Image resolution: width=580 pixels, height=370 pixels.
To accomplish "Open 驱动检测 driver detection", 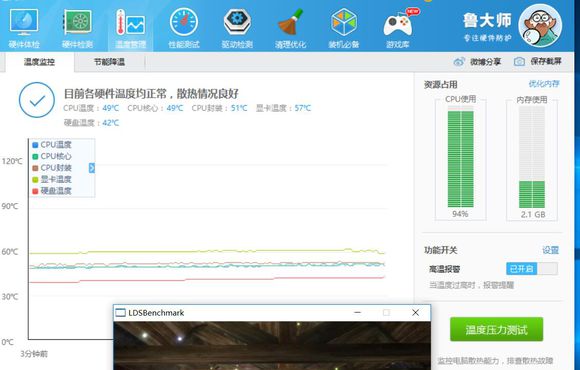I will coord(237,28).
